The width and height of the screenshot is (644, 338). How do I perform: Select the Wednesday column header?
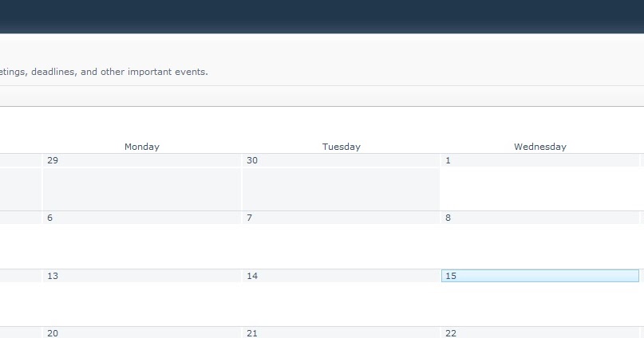pyautogui.click(x=540, y=147)
